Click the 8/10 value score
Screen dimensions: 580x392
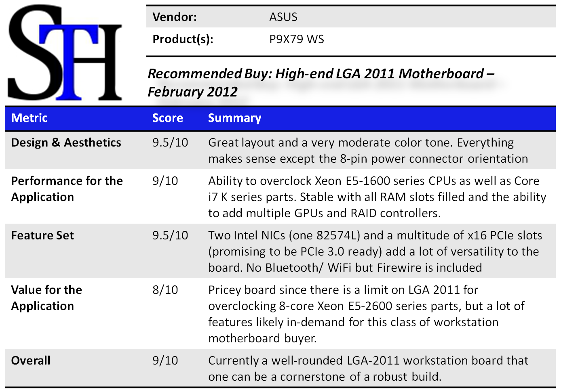[165, 290]
